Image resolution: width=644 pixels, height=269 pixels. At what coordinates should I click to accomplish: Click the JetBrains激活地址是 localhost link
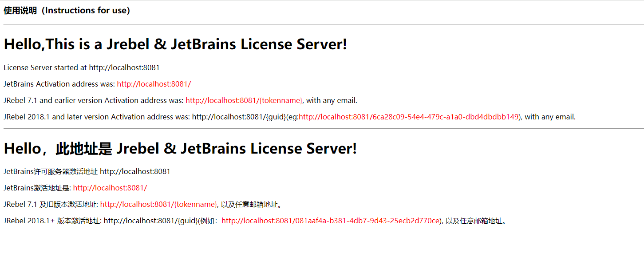pyautogui.click(x=110, y=188)
